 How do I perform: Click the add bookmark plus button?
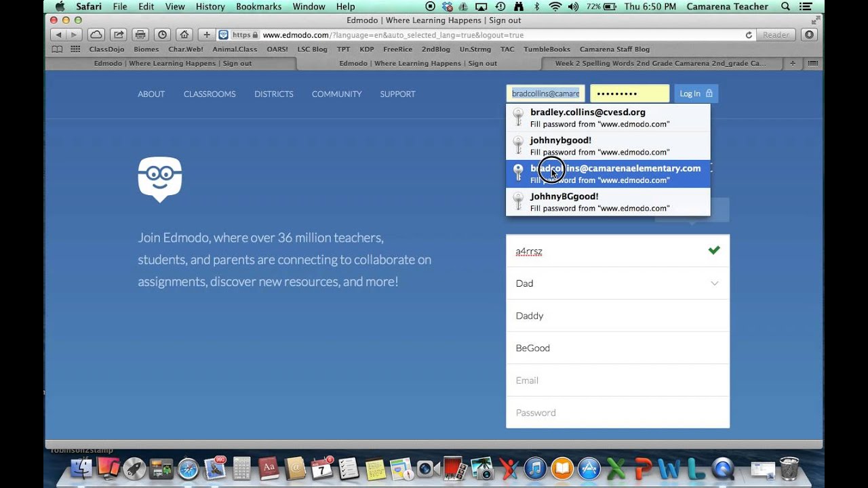pos(207,35)
